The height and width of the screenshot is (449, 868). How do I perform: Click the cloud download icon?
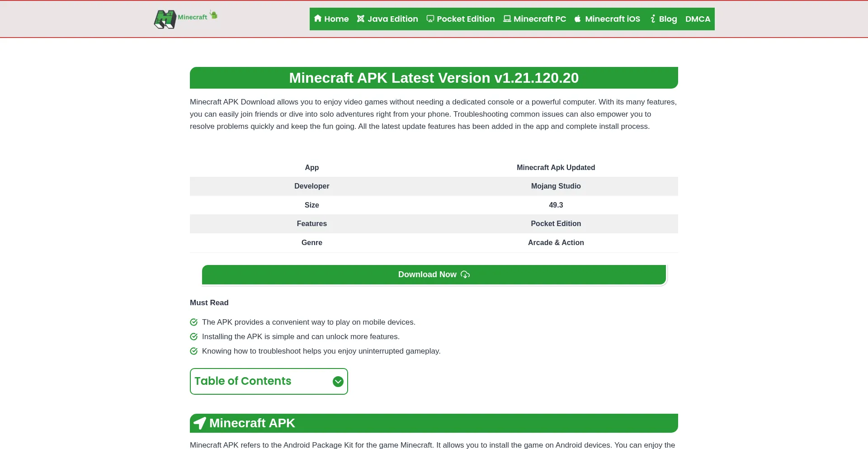(x=465, y=274)
